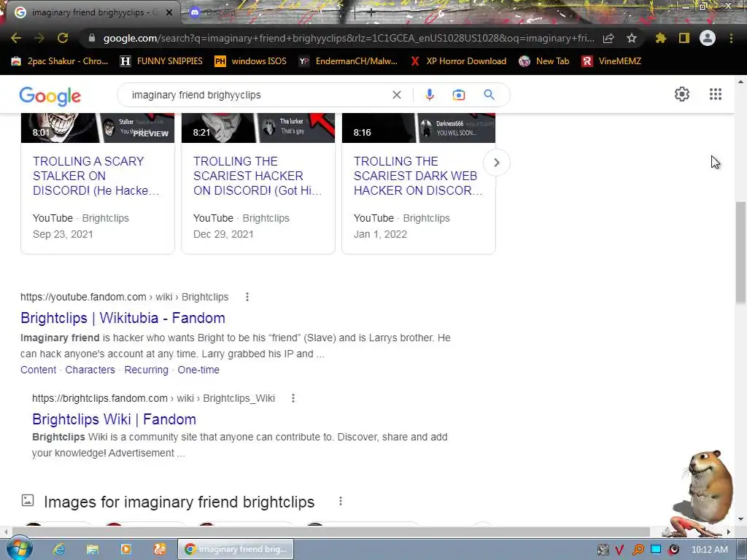Screen dimensions: 747x560
Task: Open the XP Horror Download bookmark
Action: (x=458, y=61)
